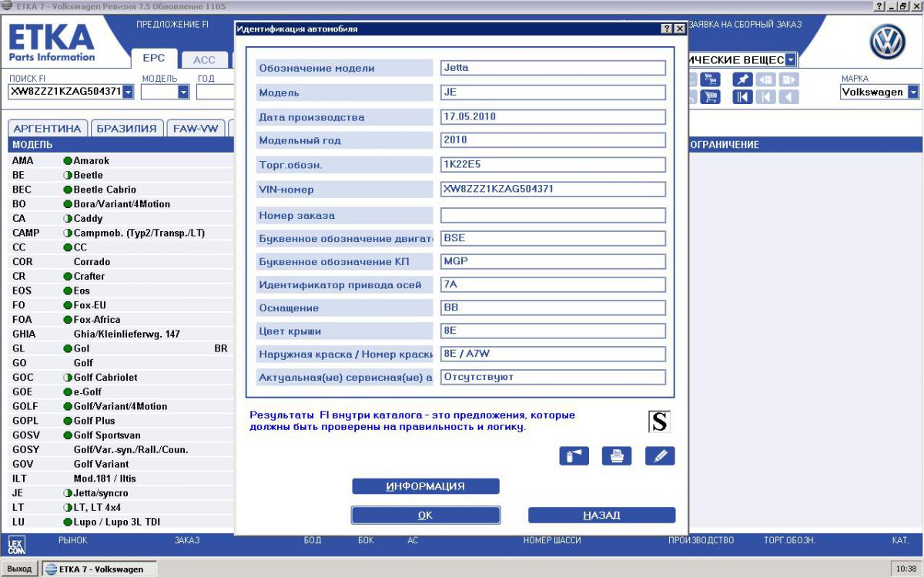The width and height of the screenshot is (924, 578).
Task: Select the Fox-EU model row
Action: [119, 305]
